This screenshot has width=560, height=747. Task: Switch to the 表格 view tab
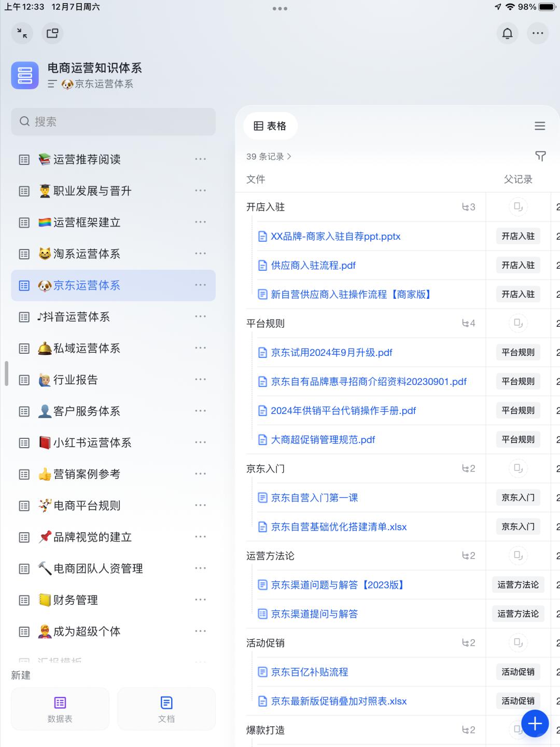pos(270,126)
